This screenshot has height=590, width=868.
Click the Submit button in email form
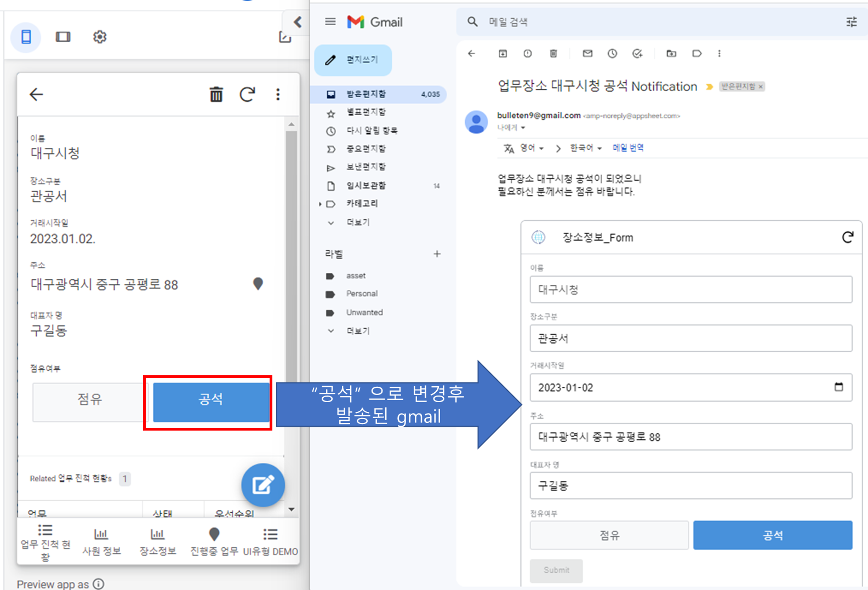click(556, 570)
